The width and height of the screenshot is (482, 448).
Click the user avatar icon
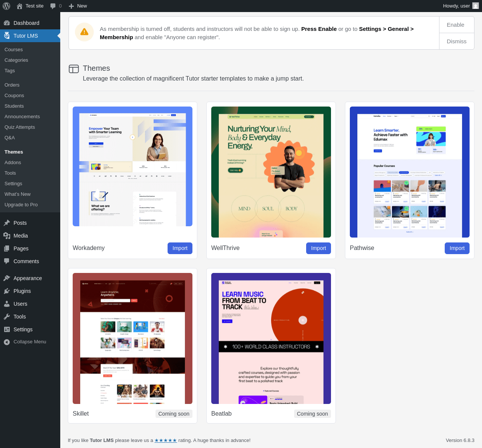pyautogui.click(x=476, y=6)
